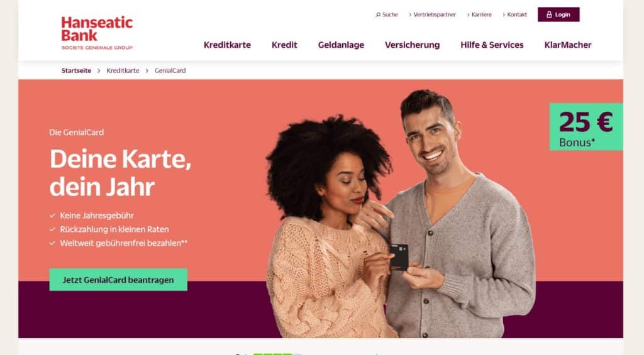Expand the Hilfe & Services menu
Viewport: 644px width, 355px height.
[492, 45]
